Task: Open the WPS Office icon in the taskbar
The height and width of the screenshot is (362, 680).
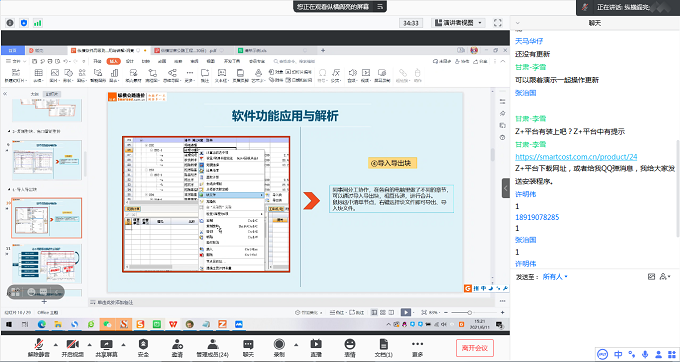Action: tap(173, 324)
